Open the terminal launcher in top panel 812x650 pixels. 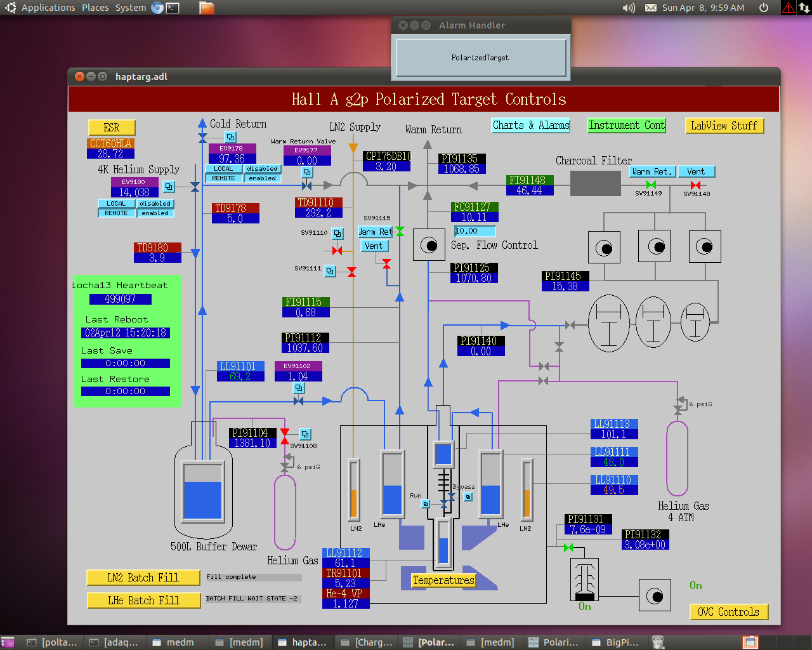tap(173, 8)
